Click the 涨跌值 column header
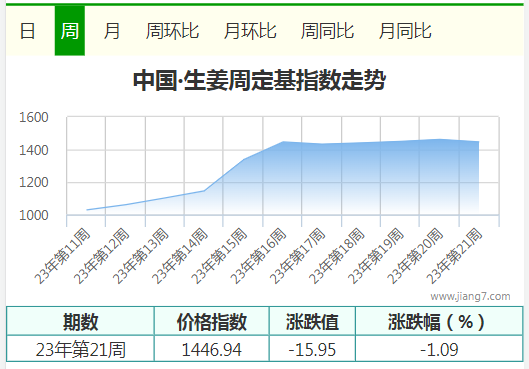The height and width of the screenshot is (369, 529). pos(312,321)
